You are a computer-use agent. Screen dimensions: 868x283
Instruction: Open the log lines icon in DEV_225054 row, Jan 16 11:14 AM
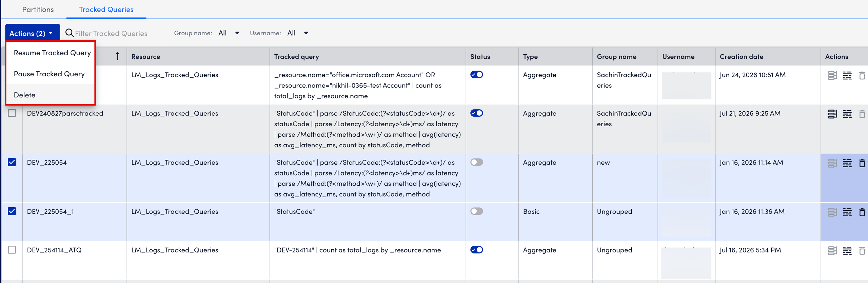(847, 163)
